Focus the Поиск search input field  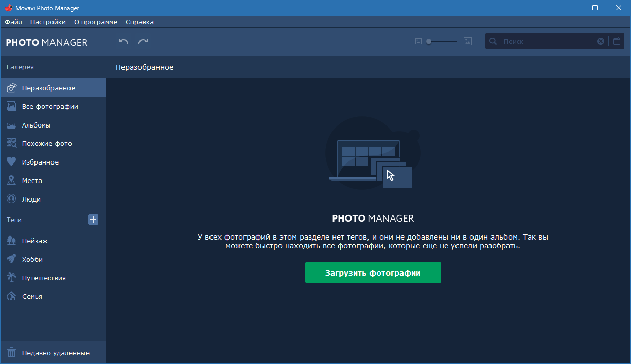548,41
